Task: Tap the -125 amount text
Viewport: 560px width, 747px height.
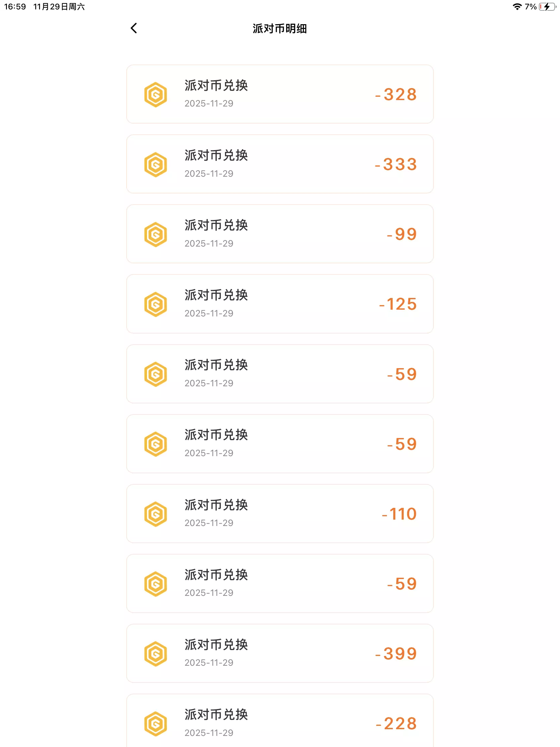Action: [x=398, y=304]
